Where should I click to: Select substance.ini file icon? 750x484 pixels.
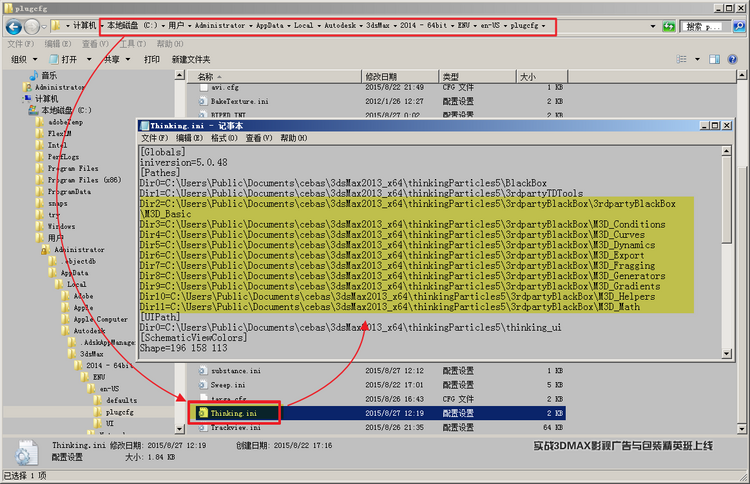pos(204,371)
